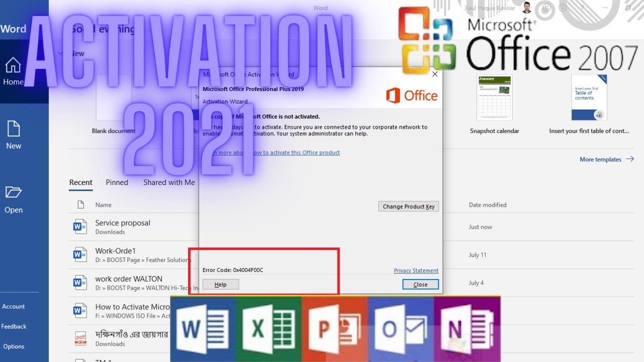Click the Snapshot calendar template label
This screenshot has height=362, width=644.
pyautogui.click(x=495, y=131)
